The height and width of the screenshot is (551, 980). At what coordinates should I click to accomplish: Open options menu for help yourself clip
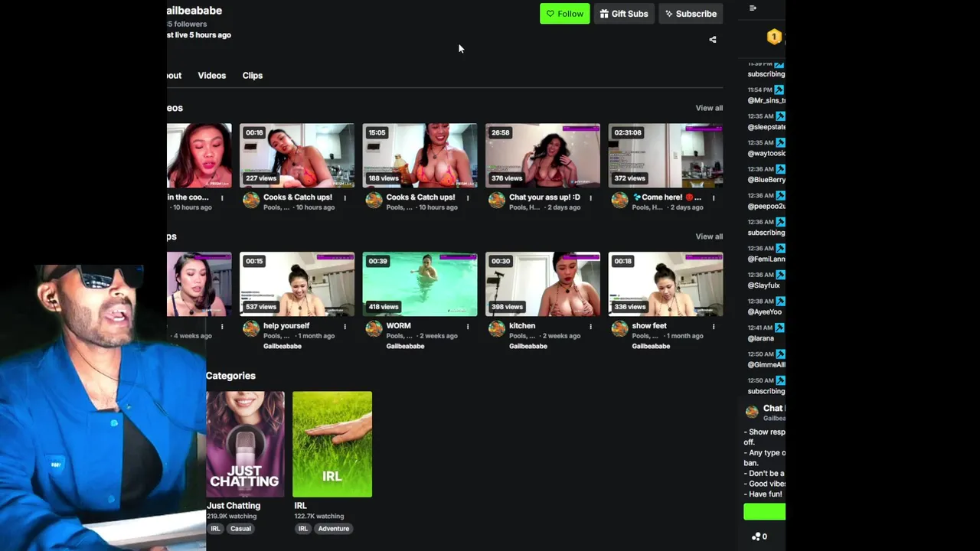pos(345,327)
